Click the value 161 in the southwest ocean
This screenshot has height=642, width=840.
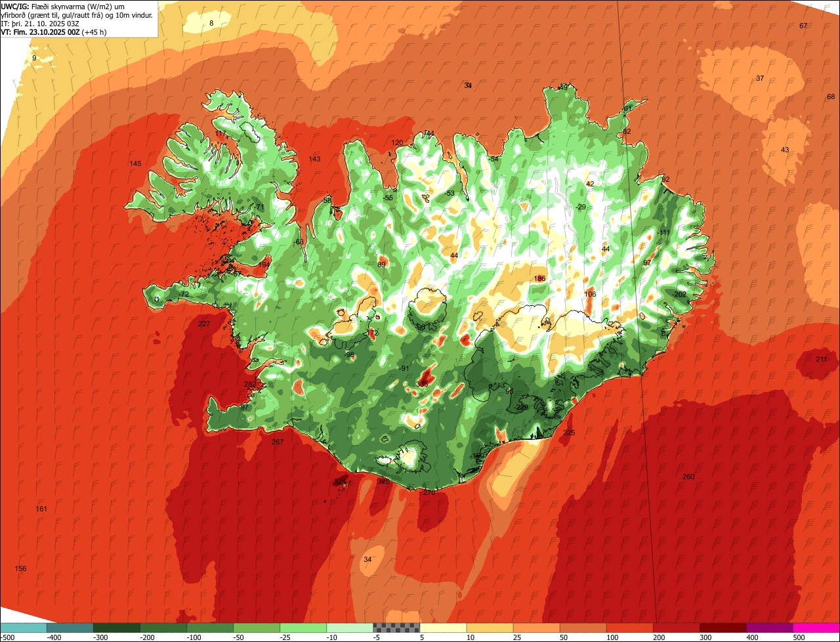41,509
